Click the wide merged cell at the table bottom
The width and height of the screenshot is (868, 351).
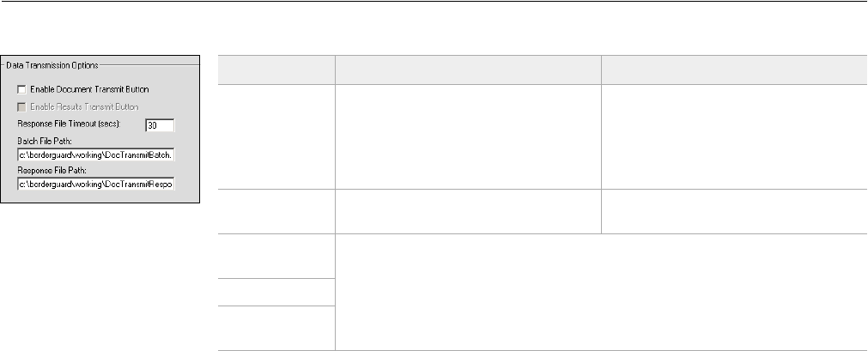(600, 292)
